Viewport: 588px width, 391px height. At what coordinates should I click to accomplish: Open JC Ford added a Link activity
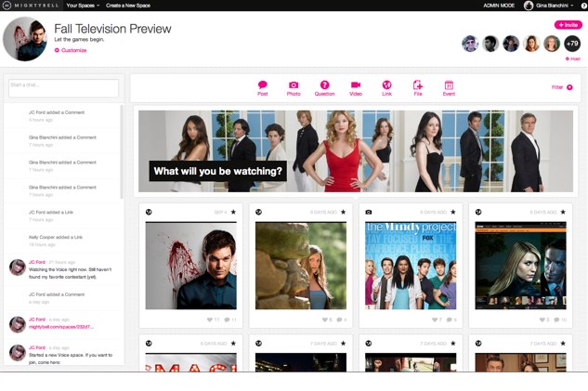click(x=51, y=212)
